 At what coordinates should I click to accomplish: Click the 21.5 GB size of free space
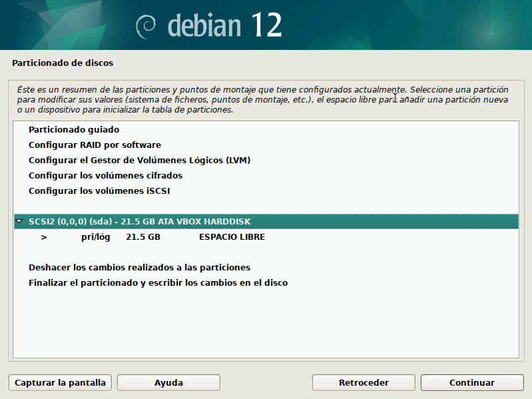[x=143, y=237]
